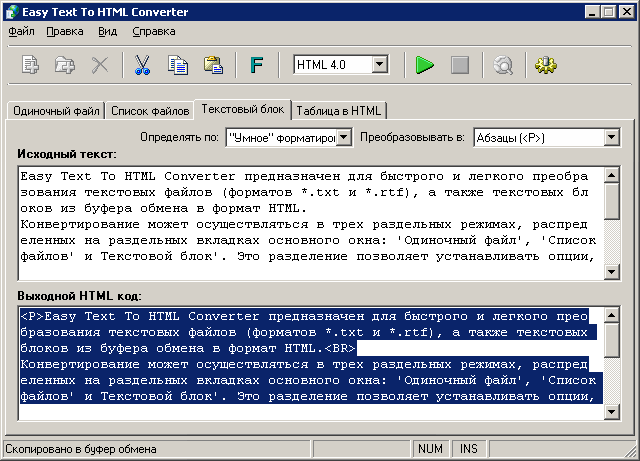
Task: Click status text "Скопировано в буфер обмена"
Action: pos(81,449)
